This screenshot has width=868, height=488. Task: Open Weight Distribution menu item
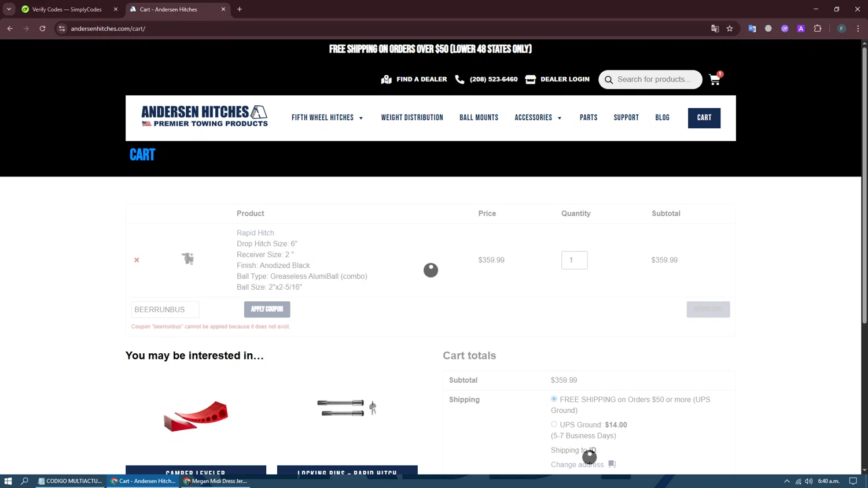coord(412,118)
